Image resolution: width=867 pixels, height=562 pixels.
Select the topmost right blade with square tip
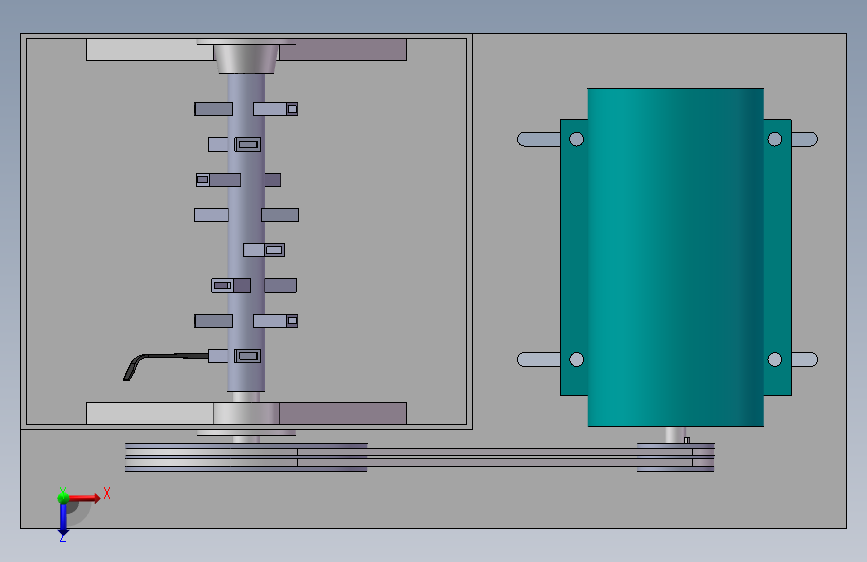coord(275,109)
